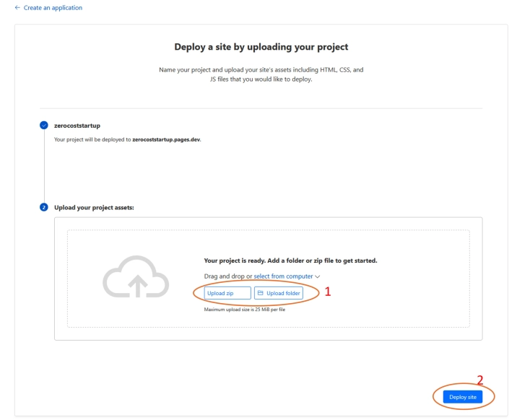This screenshot has height=420, width=517.
Task: Click the folder icon inside Upload folder
Action: 261,293
